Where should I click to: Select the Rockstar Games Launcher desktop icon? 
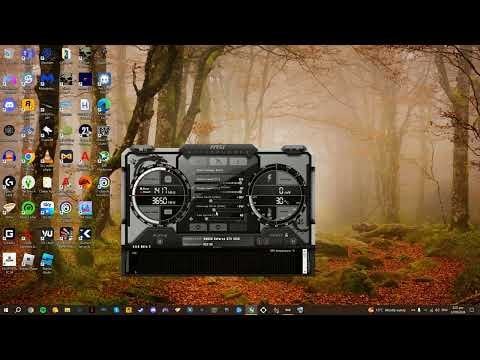pos(28,105)
